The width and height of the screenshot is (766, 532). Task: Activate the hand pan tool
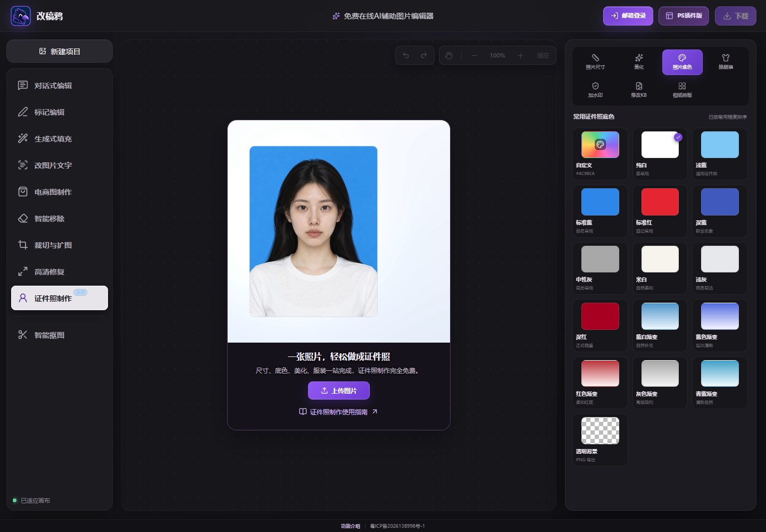point(449,55)
